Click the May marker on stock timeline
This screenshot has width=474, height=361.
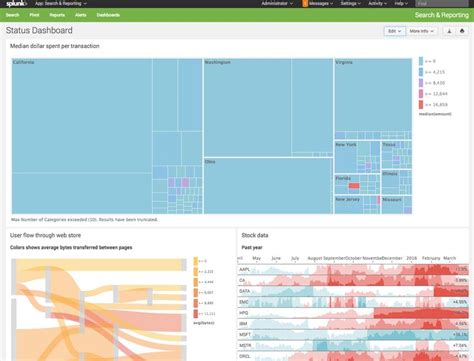(x=256, y=258)
